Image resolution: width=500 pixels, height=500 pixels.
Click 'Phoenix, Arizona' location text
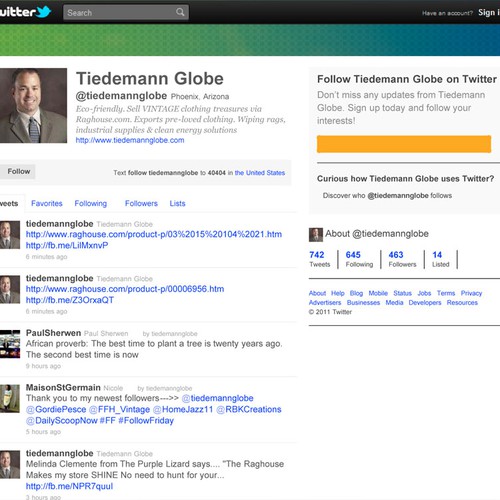200,97
